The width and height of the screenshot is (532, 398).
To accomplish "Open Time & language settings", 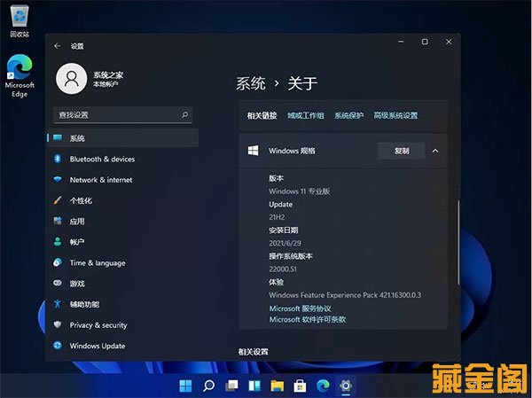I will (98, 263).
